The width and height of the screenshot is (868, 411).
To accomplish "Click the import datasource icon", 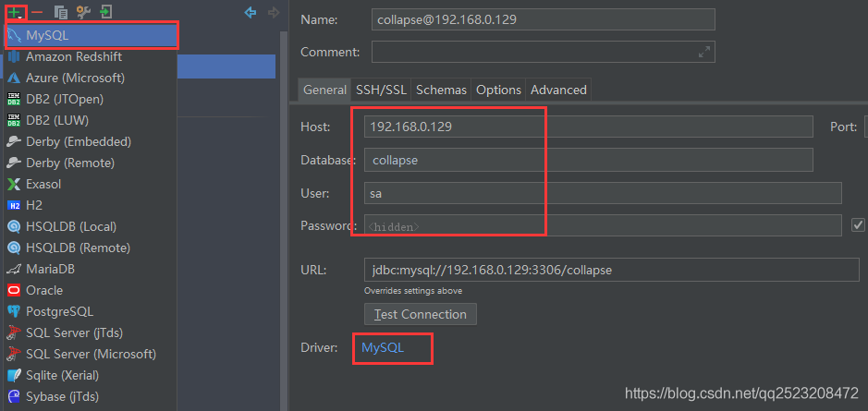I will point(105,12).
